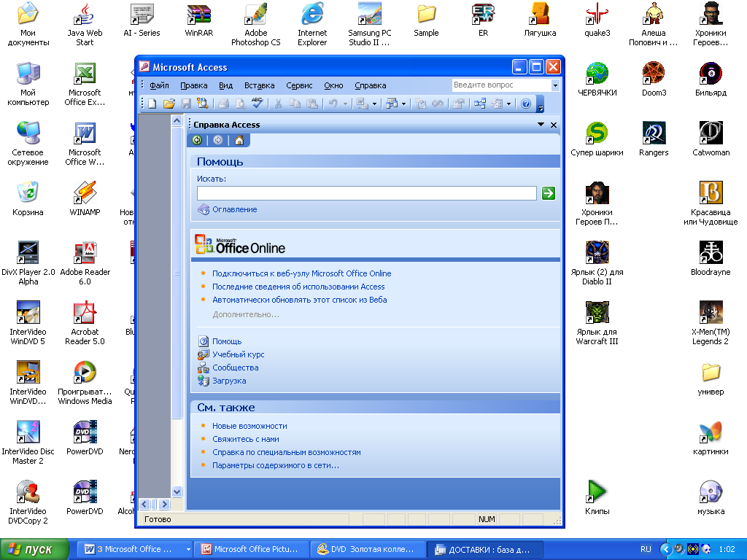Open the Правка menu
The width and height of the screenshot is (747, 560).
pos(194,85)
